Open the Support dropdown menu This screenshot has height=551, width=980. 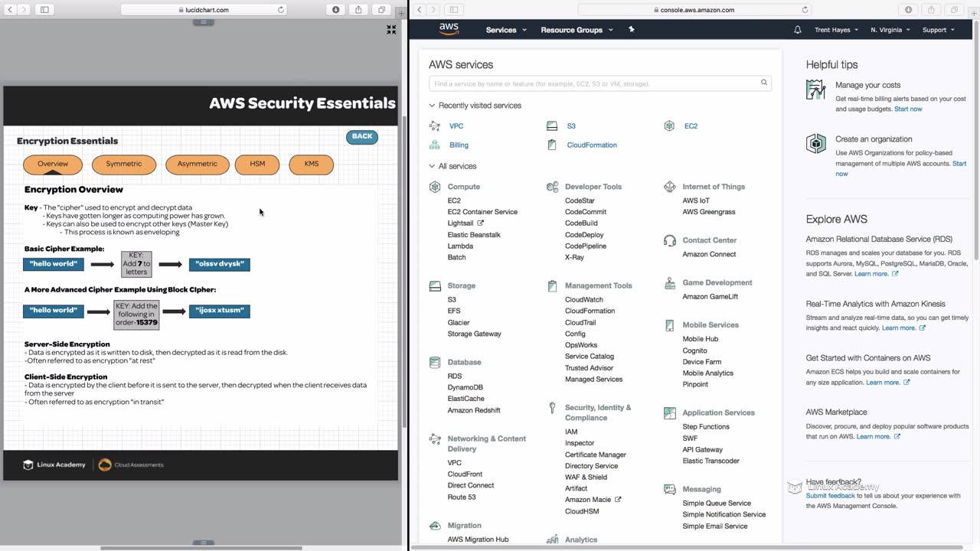tap(939, 30)
